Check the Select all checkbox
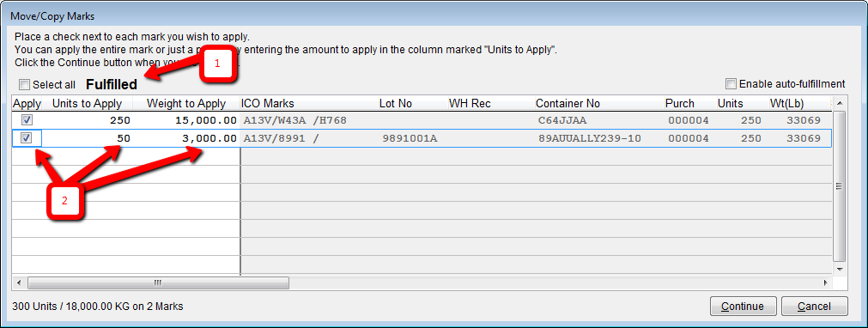The image size is (868, 328). tap(24, 85)
